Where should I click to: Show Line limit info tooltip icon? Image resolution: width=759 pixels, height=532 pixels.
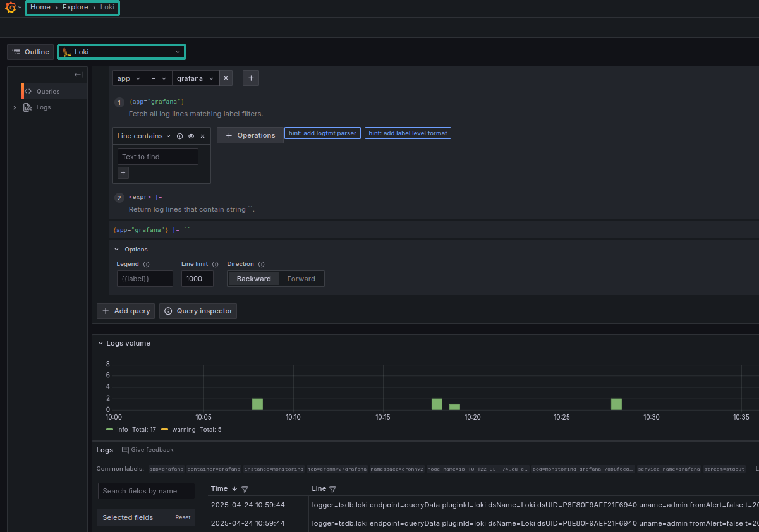[x=215, y=264]
